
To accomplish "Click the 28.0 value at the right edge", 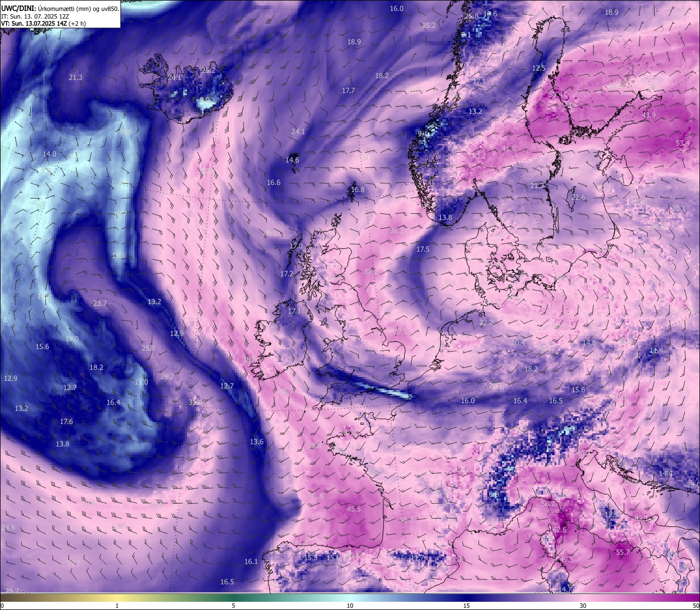I will click(x=693, y=485).
